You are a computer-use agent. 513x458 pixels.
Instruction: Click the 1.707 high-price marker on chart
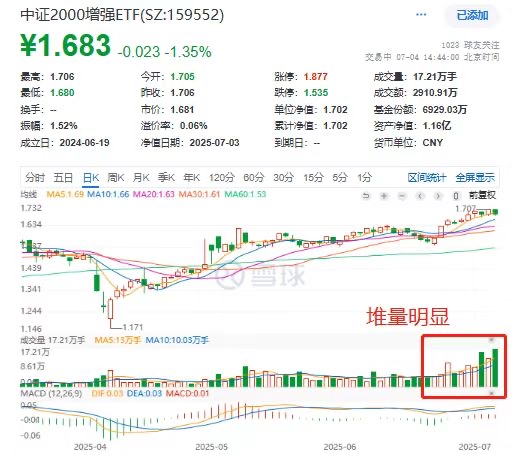coord(465,209)
